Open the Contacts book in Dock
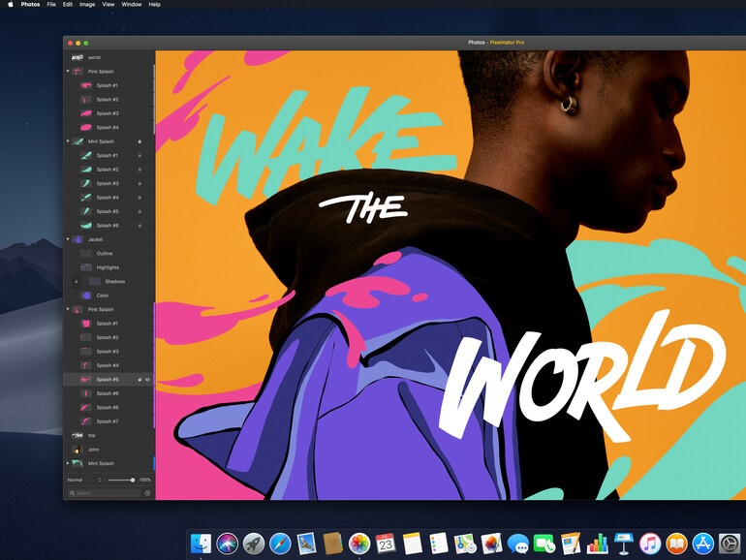 332,544
